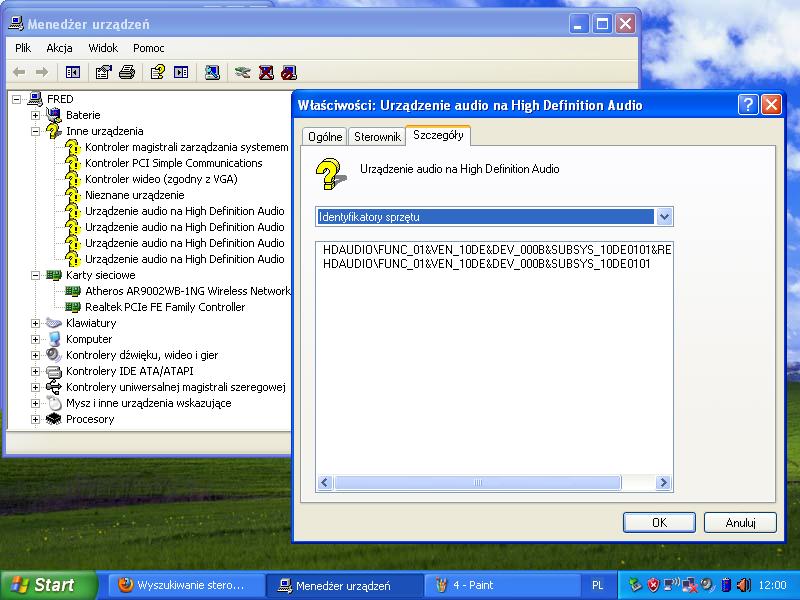Click the disconnected network tray icon
This screenshot has width=800, height=600.
(689, 585)
